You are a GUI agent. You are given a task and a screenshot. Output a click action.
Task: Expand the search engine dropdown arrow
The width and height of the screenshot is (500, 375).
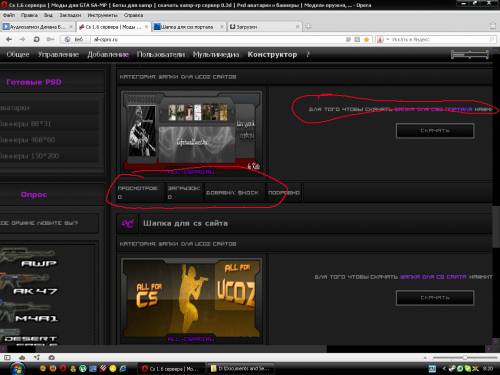pyautogui.click(x=388, y=39)
